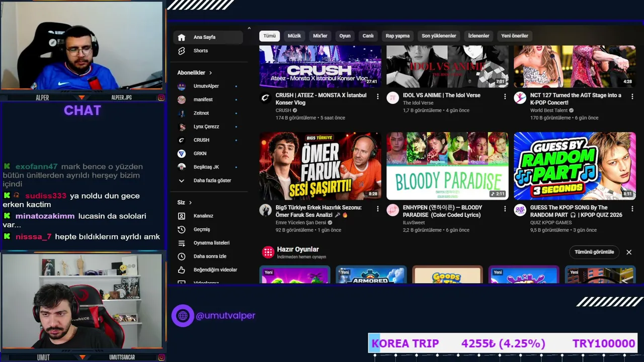Click the Beğendiğim videolar thumbs-up icon

[182, 270]
